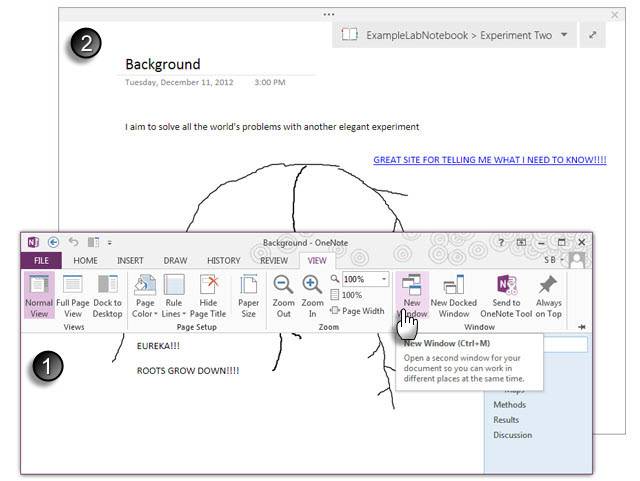Screen dimensions: 640x481
Task: Expand notebook location dropdown arrow
Action: point(564,35)
